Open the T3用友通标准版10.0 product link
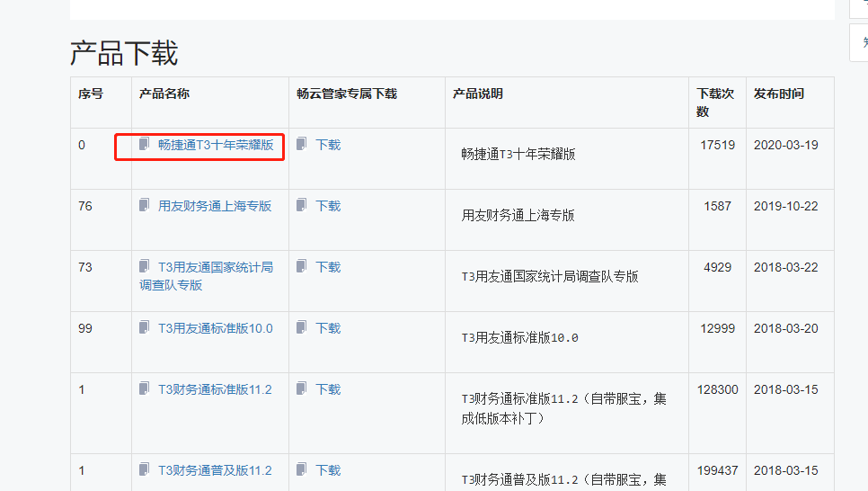The image size is (868, 491). click(216, 328)
